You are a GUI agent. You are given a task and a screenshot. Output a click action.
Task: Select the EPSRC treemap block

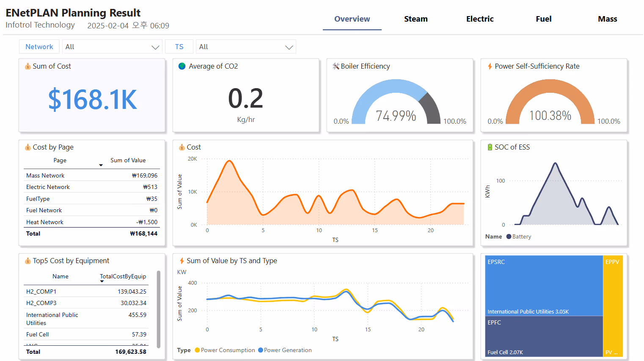pyautogui.click(x=544, y=286)
